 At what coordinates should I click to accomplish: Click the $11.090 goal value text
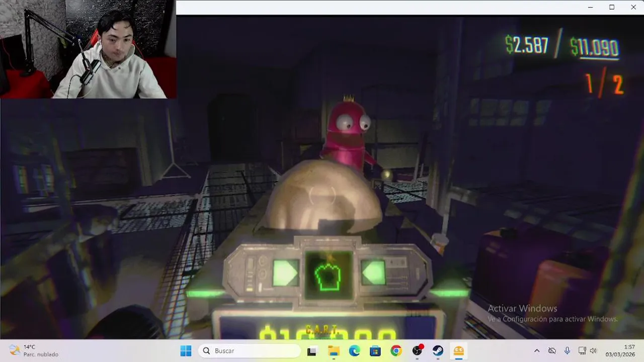[x=595, y=48]
